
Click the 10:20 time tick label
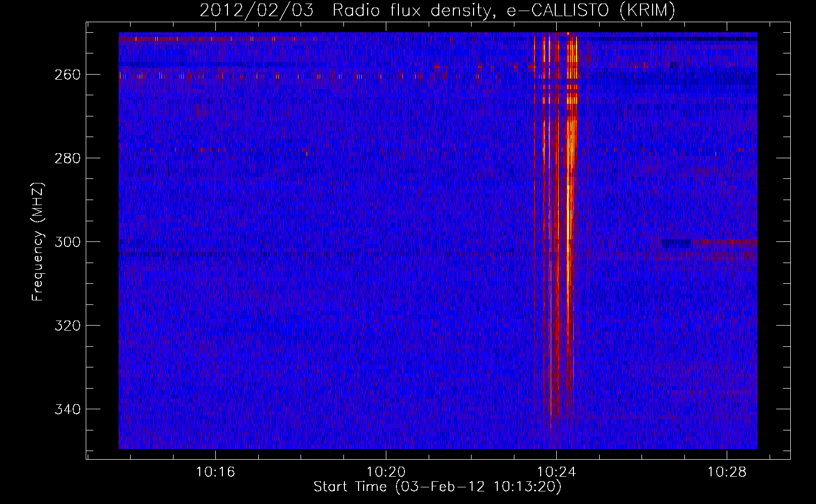386,472
